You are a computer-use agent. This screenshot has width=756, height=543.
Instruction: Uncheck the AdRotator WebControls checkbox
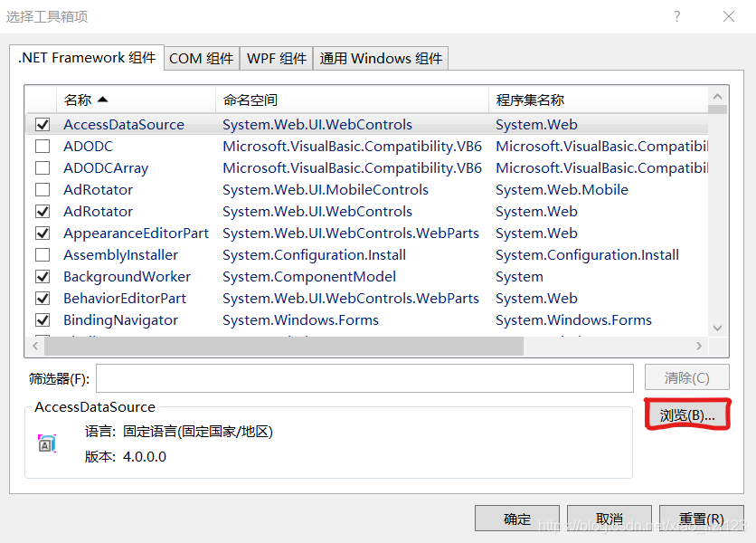(43, 212)
